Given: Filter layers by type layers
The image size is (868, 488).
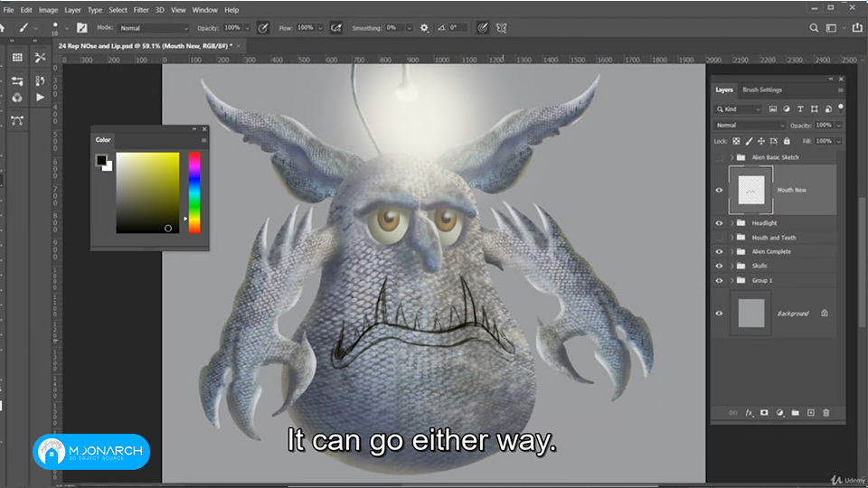Looking at the screenshot, I should point(800,109).
